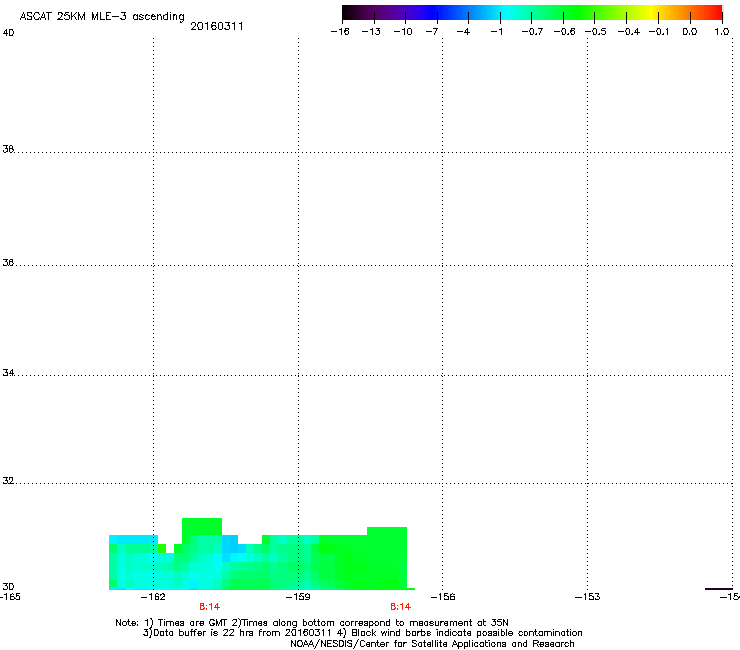The width and height of the screenshot is (740, 650).
Task: Click the -7 color bar label
Action: (x=431, y=32)
